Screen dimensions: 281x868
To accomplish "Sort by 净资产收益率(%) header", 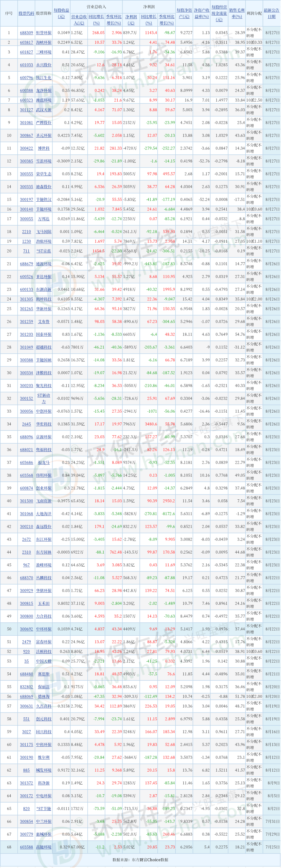I will coord(202,14).
